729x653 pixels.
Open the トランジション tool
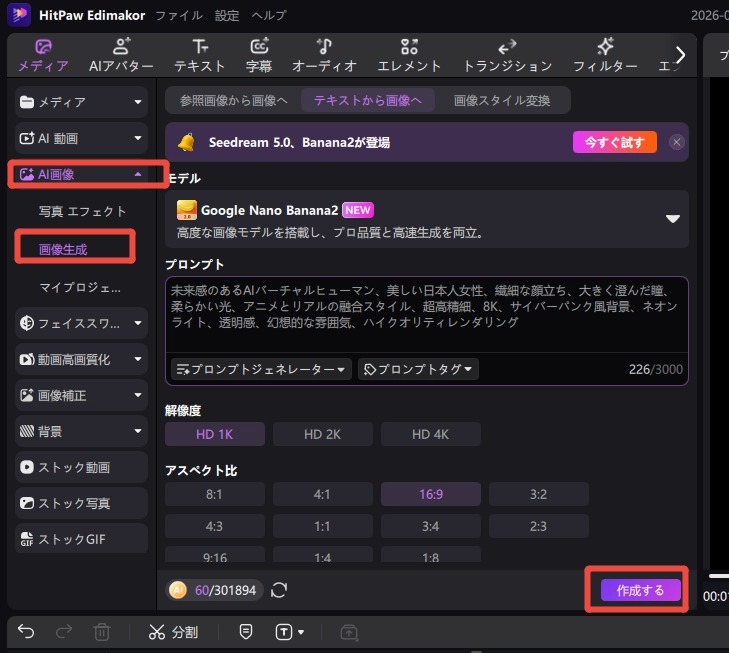click(x=508, y=56)
